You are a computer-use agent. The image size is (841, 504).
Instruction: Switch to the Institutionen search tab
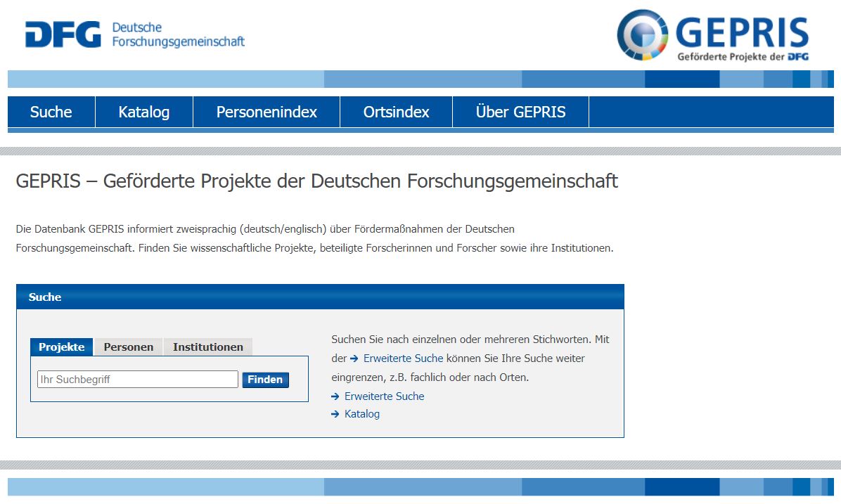click(x=208, y=347)
